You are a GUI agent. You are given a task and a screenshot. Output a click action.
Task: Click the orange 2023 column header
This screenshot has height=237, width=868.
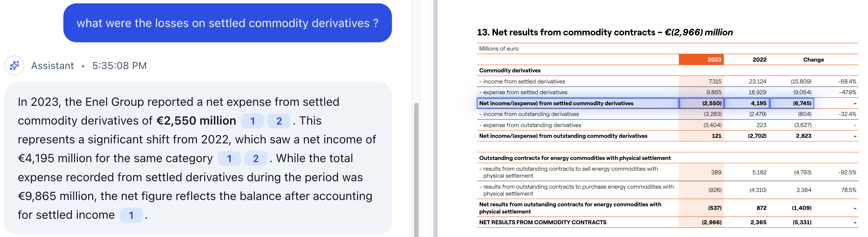click(711, 60)
